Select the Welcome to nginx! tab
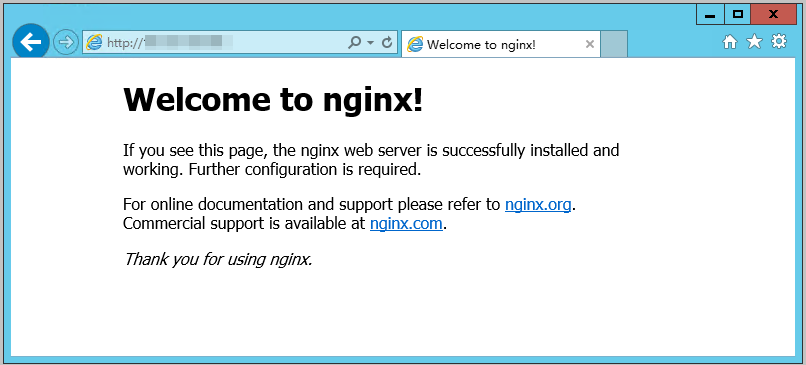Screen dimensions: 806x365 pyautogui.click(x=501, y=44)
